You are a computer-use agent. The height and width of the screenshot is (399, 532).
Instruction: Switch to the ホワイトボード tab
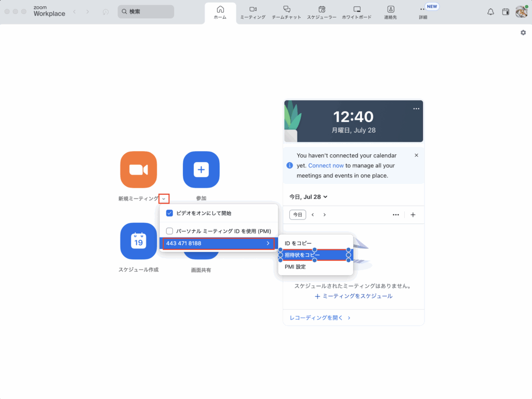point(356,12)
